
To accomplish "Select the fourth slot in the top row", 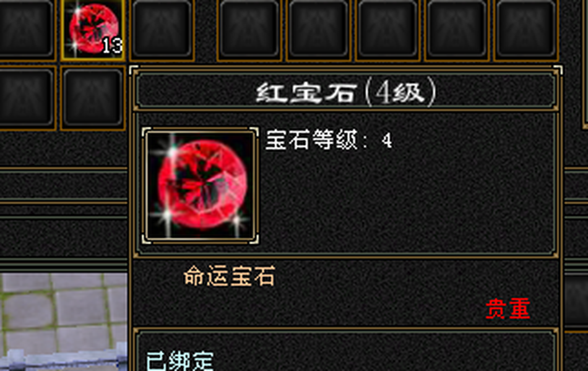I will coord(249,28).
